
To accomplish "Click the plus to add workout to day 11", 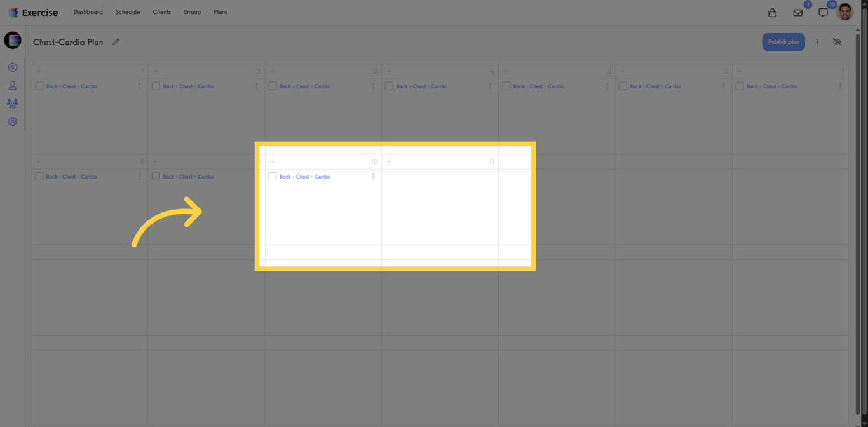I will point(390,161).
